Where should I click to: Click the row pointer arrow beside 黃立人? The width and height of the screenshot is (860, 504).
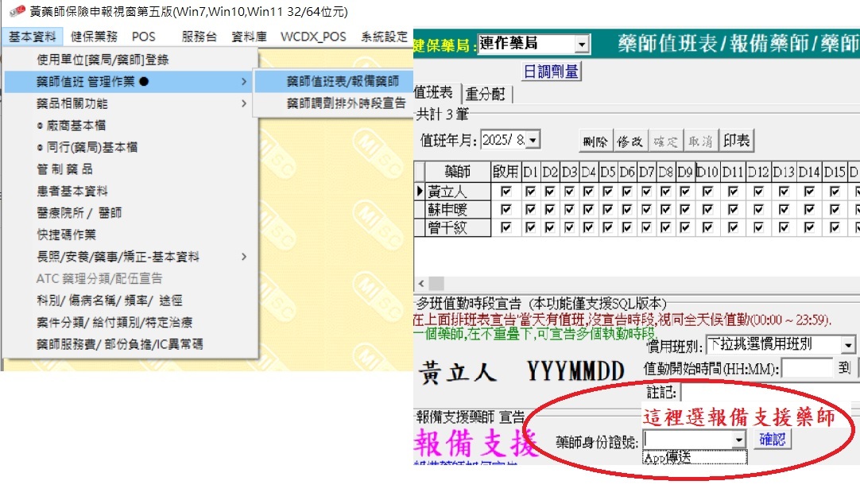(420, 192)
